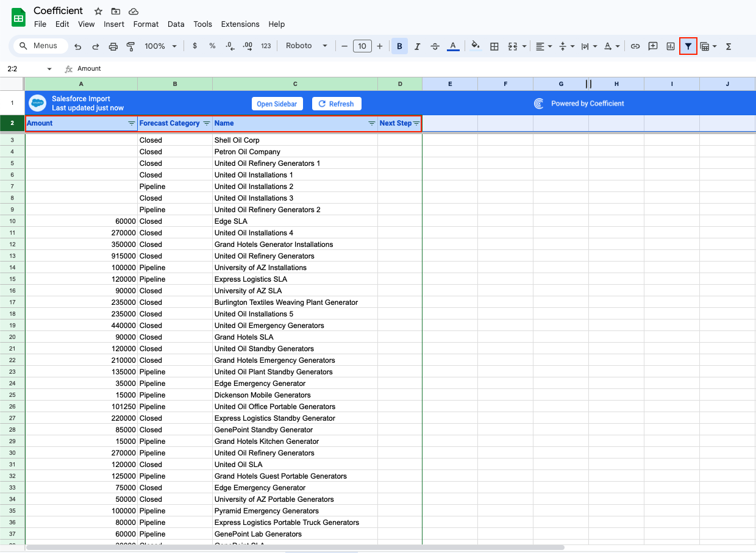Viewport: 756px width, 553px height.
Task: Click the Insert link icon
Action: (x=635, y=46)
